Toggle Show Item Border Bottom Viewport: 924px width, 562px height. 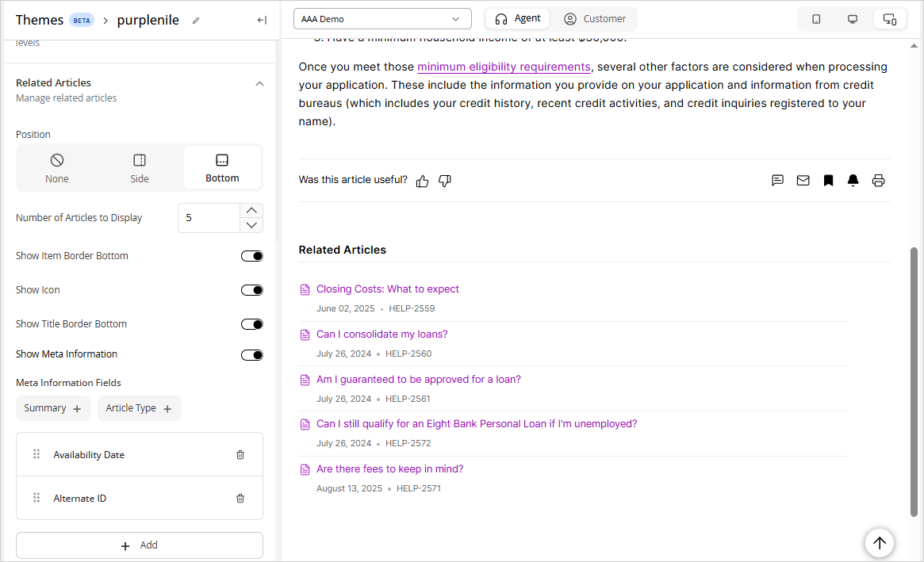click(x=251, y=256)
